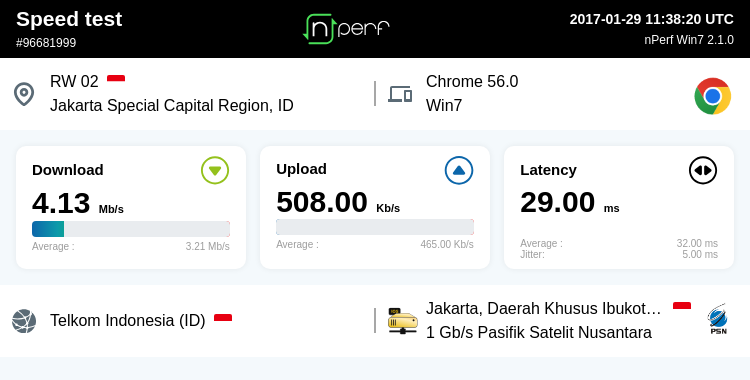Click the flag beside Telkom Indonesia (ID)
750x380 pixels.
pos(223,317)
